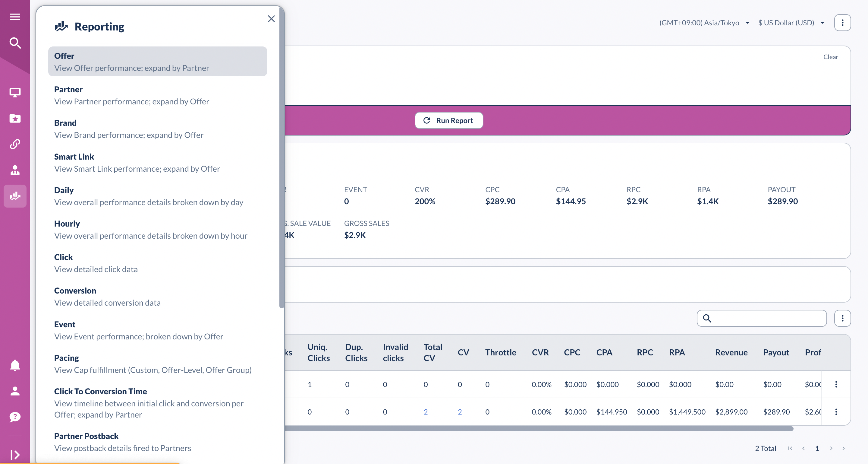The width and height of the screenshot is (868, 464).
Task: Expand the sidebar with arrow icon
Action: 15,455
